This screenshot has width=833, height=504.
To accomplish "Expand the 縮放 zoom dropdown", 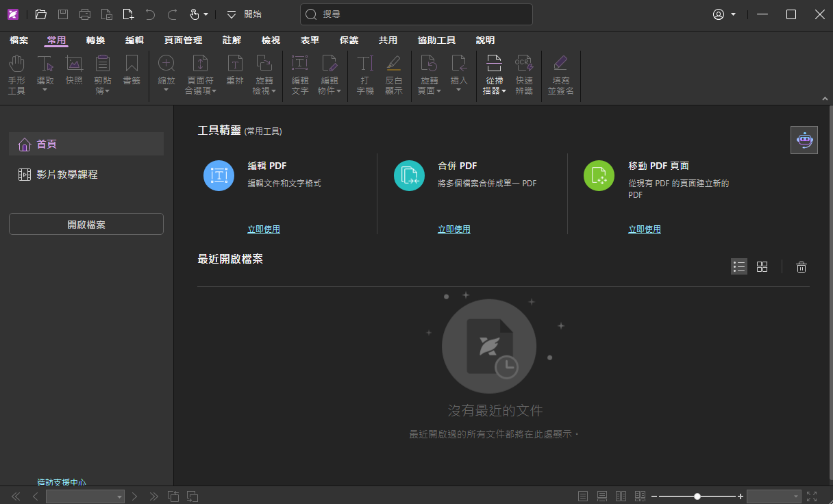I will [166, 90].
